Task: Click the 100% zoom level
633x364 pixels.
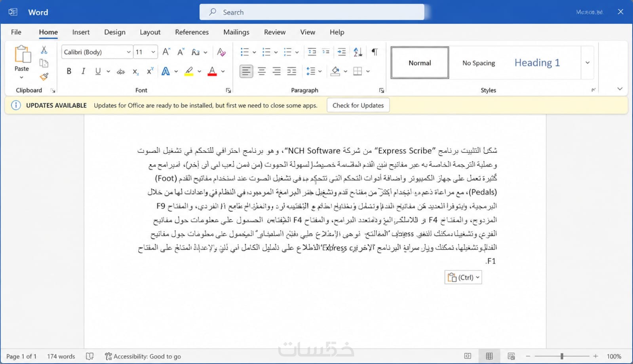Action: (614, 356)
